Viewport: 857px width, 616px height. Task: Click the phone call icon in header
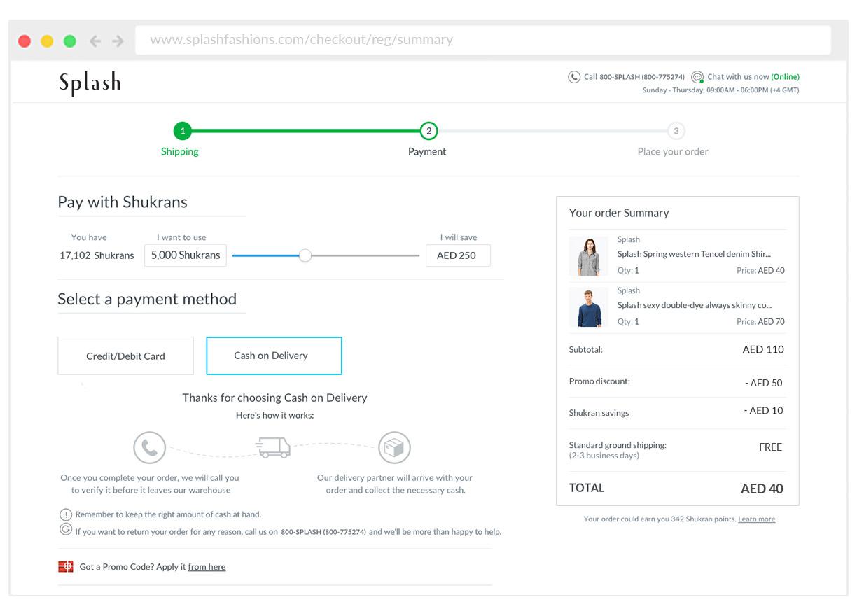pyautogui.click(x=573, y=77)
